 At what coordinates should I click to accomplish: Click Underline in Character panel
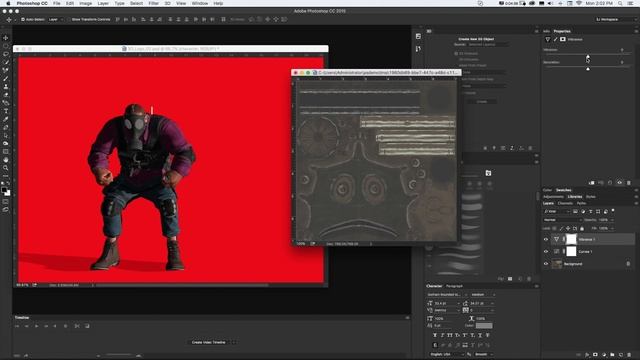coord(480,335)
